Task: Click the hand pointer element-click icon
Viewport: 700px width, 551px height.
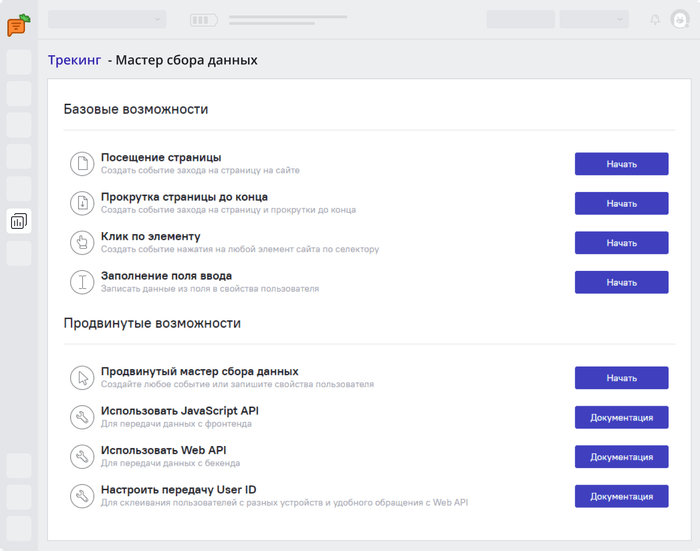Action: [81, 243]
